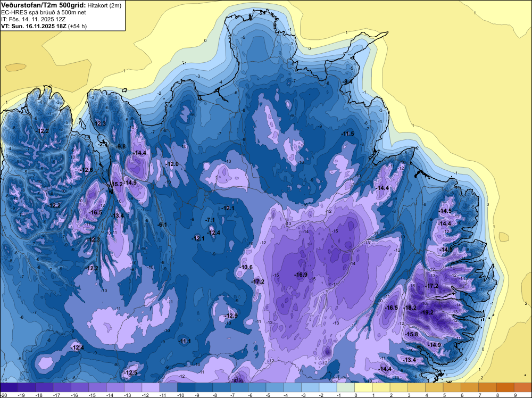
Task: Click the -2.3 temperature label
Action: tap(103, 144)
